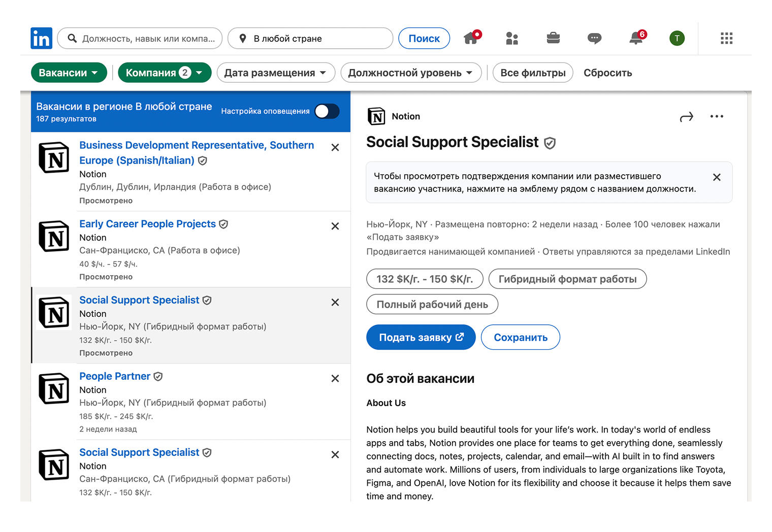772x532 pixels.
Task: Open the People Partner job listing
Action: point(115,376)
